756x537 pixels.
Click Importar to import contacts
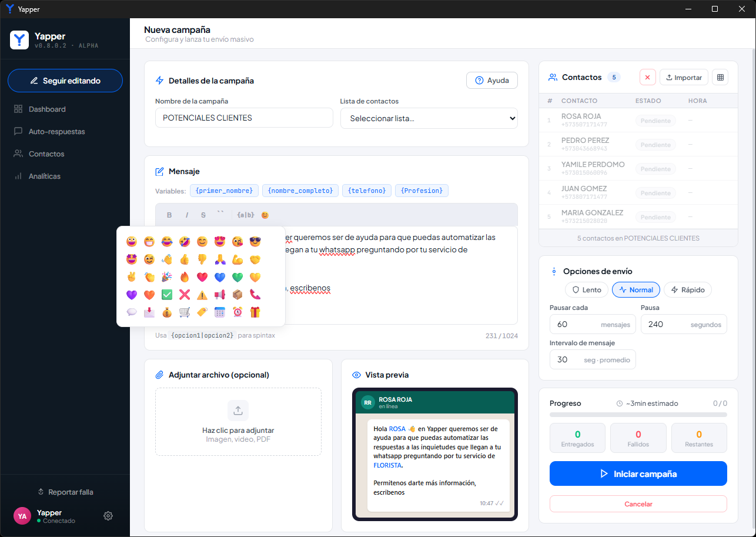click(684, 77)
